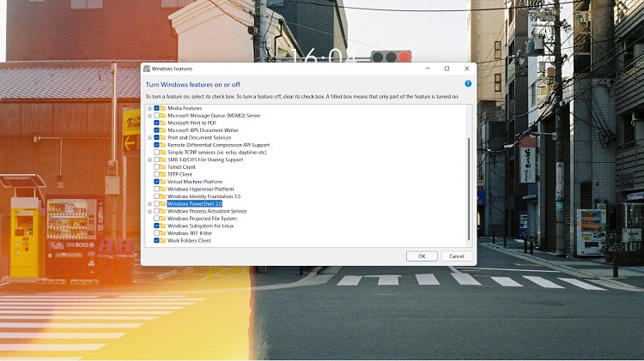Image resolution: width=644 pixels, height=361 pixels.
Task: Tick the Windows Hypervisor Platform checkbox
Action: (x=156, y=190)
